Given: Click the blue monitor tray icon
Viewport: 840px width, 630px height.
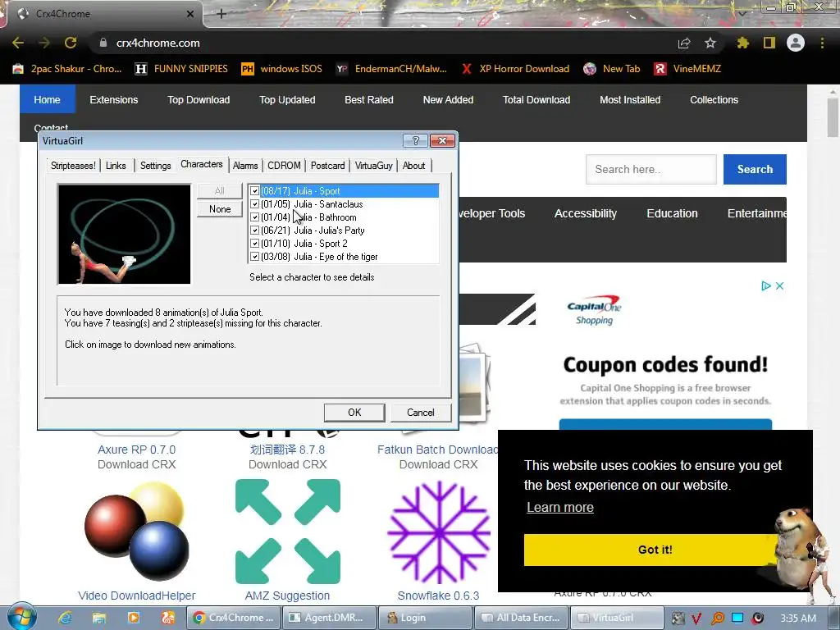Looking at the screenshot, I should (x=737, y=618).
